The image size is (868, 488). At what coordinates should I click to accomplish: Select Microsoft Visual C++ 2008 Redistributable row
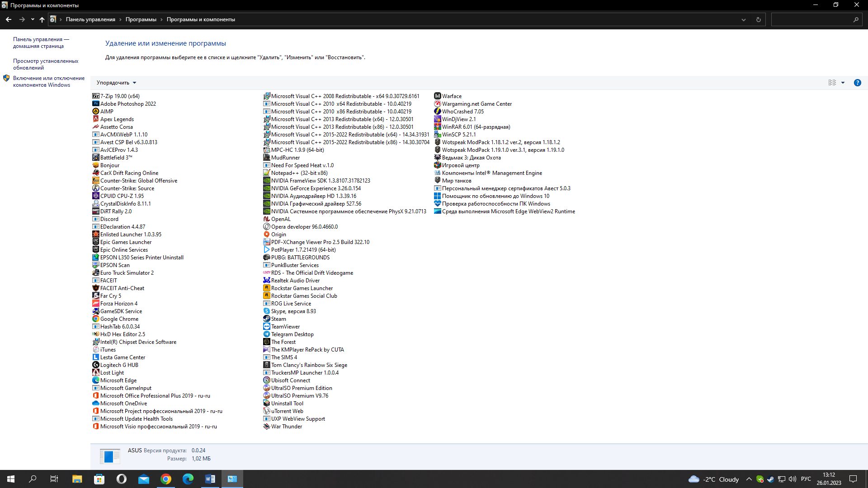[x=341, y=96]
